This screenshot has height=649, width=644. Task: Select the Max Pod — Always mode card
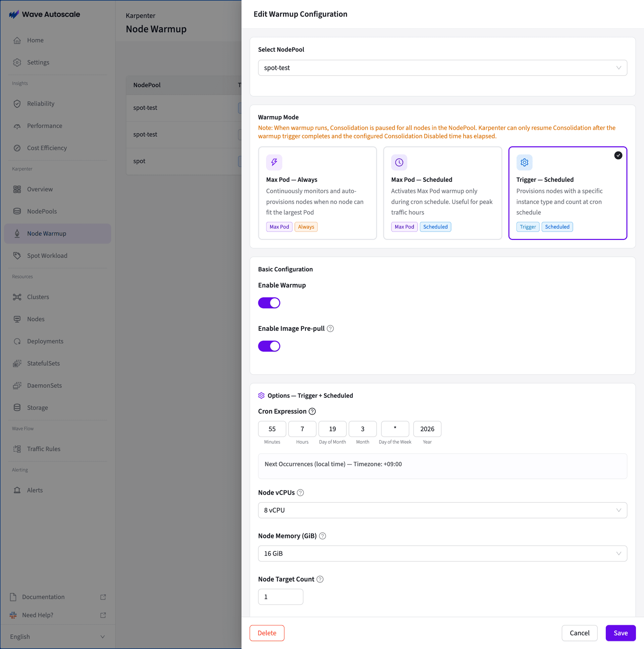point(318,194)
